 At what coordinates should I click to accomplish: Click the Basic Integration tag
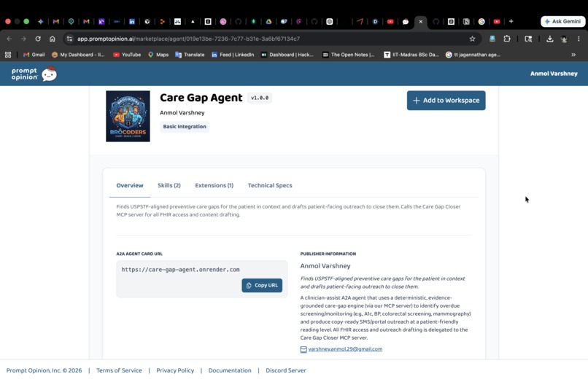[185, 127]
